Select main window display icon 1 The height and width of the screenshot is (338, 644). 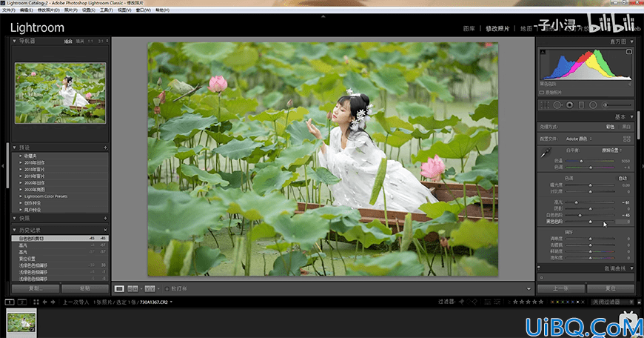tap(10, 302)
